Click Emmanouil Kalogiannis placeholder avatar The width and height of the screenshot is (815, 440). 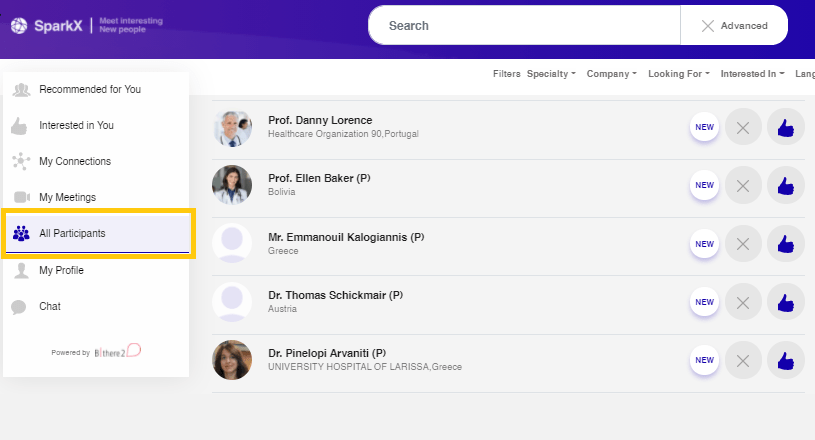click(232, 243)
